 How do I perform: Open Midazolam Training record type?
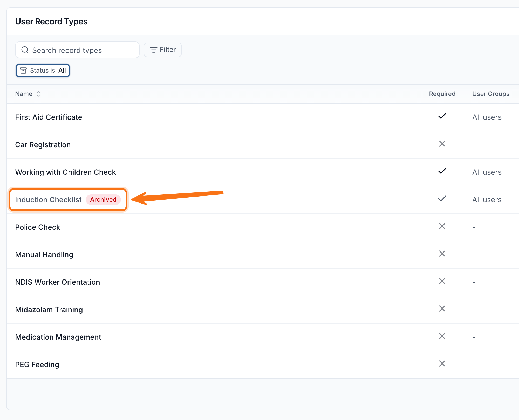[49, 310]
